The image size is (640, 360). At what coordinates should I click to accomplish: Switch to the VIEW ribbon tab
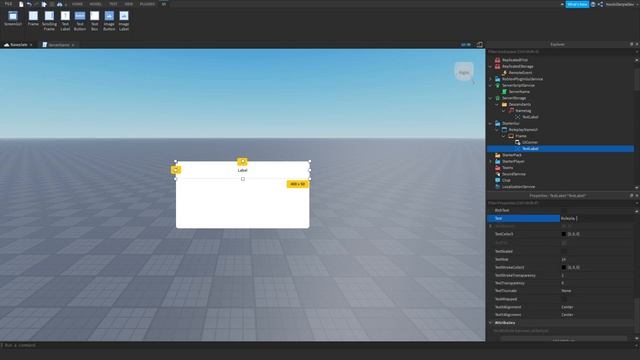coord(129,4)
